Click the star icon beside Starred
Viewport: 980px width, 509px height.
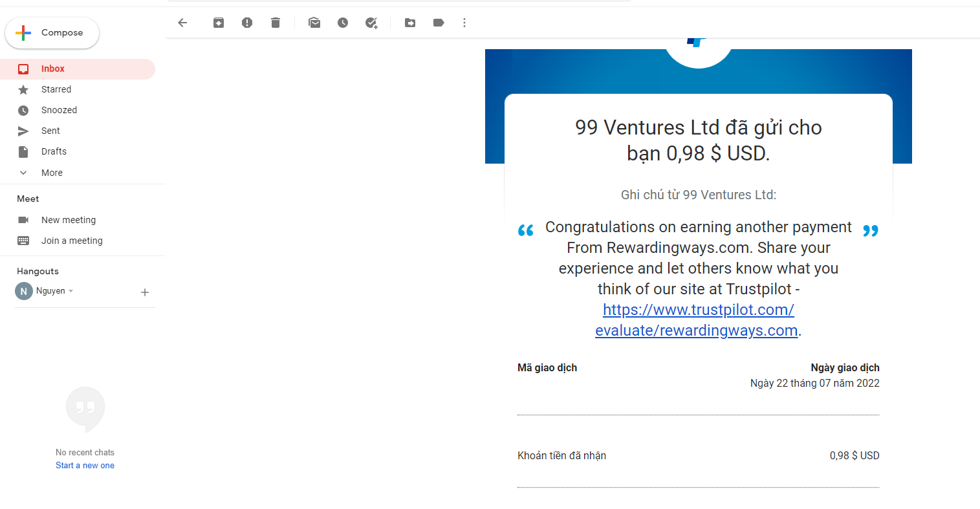[23, 90]
